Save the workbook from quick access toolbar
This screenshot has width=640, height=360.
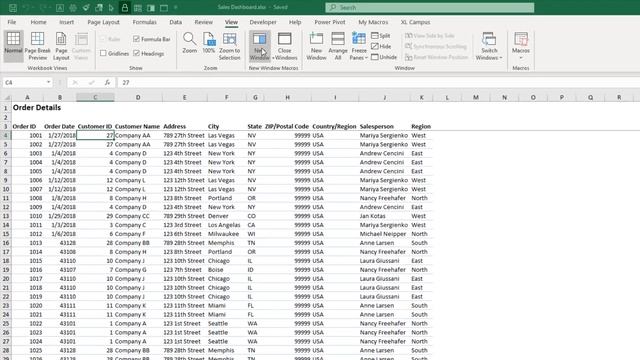(x=13, y=8)
